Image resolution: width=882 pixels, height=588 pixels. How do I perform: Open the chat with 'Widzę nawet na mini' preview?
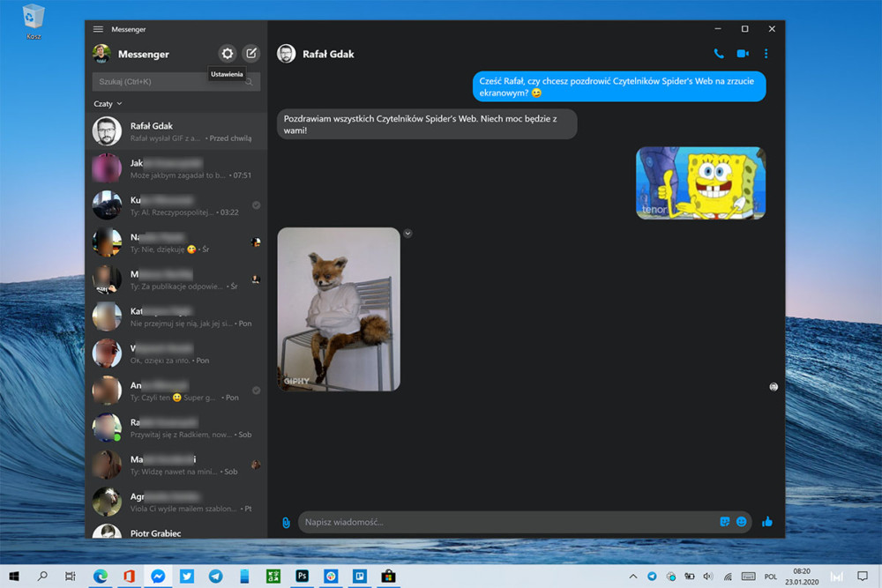tap(176, 465)
